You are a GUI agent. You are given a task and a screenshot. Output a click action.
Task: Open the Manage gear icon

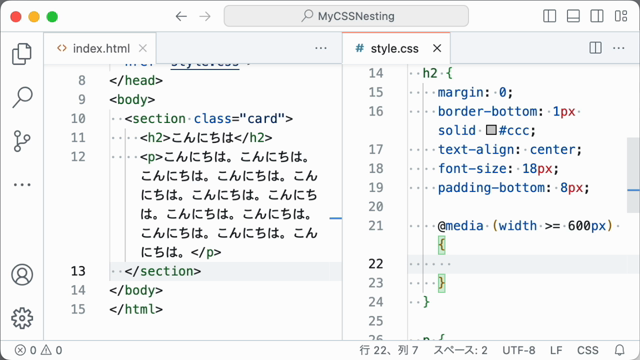click(22, 318)
